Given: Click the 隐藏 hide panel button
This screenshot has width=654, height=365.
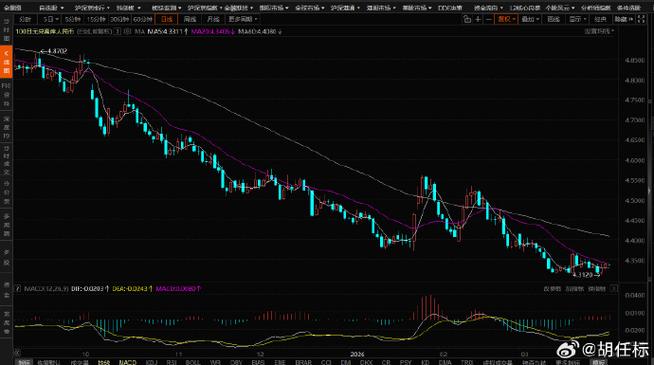Looking at the screenshot, I should click(x=624, y=19).
